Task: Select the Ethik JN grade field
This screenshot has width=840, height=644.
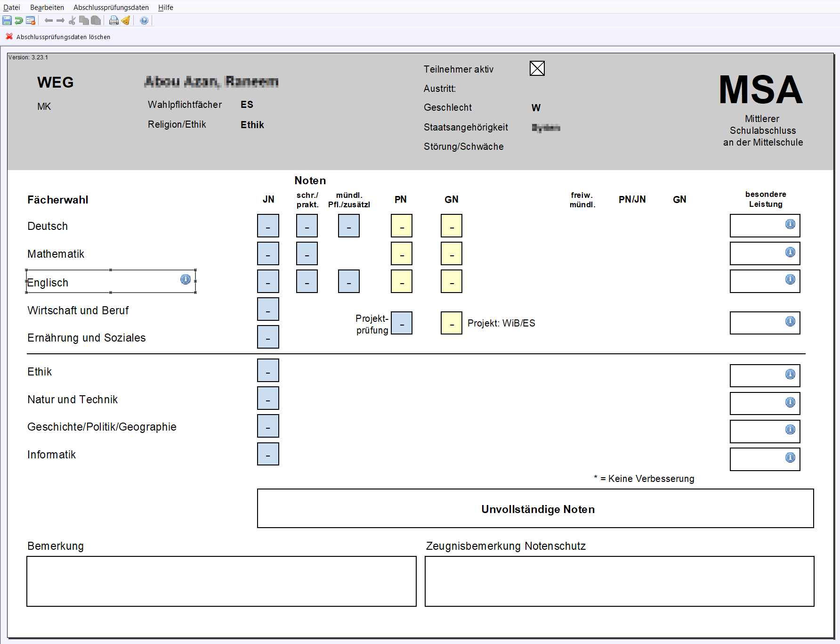Action: tap(268, 370)
